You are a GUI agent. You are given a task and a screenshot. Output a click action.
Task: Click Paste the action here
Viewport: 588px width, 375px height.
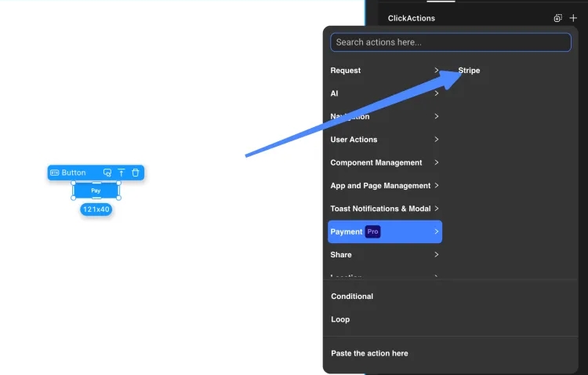369,353
